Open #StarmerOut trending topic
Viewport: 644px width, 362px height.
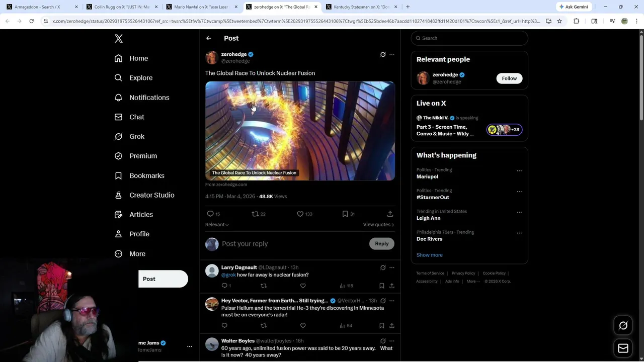(x=433, y=198)
